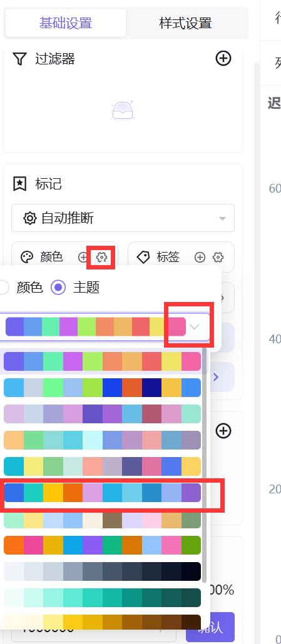Choose the cyan, yellow and salmon theme row
The height and width of the screenshot is (644, 281).
click(102, 466)
